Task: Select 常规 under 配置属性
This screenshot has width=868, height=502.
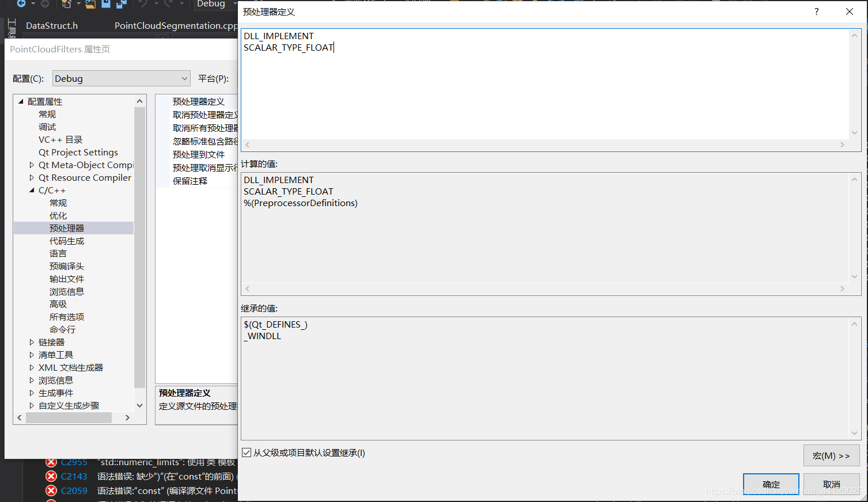Action: click(47, 114)
